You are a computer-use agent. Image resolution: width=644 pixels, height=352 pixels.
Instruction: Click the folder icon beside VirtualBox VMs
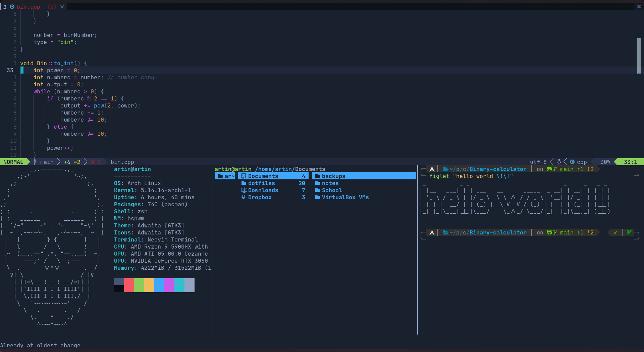pyautogui.click(x=317, y=197)
